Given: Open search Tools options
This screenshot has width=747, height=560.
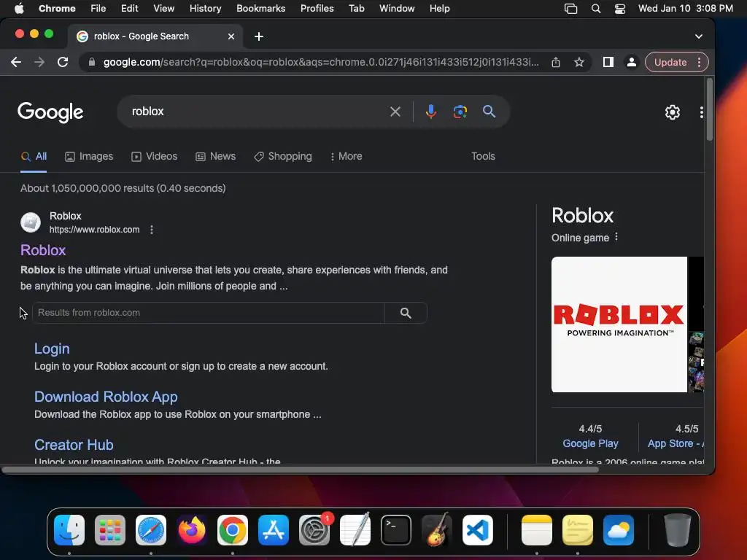Looking at the screenshot, I should (483, 157).
